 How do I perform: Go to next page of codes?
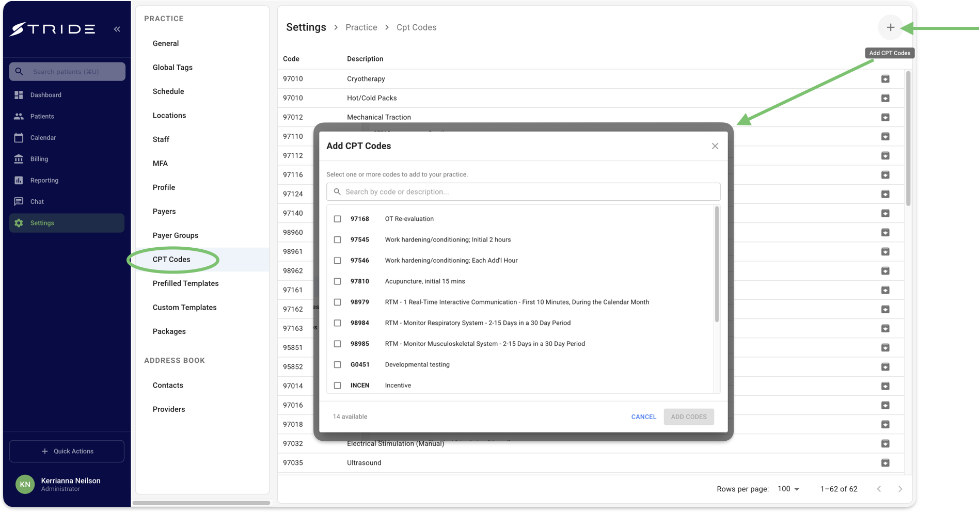[x=900, y=489]
